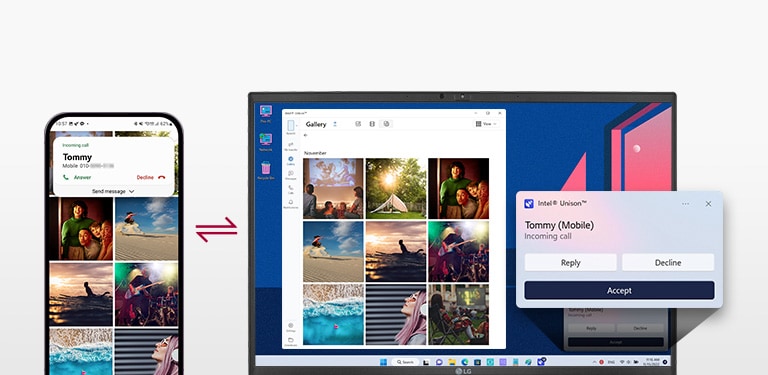Screen dimensions: 768x375
Task: Click the November section heading in Gallery
Action: point(315,153)
